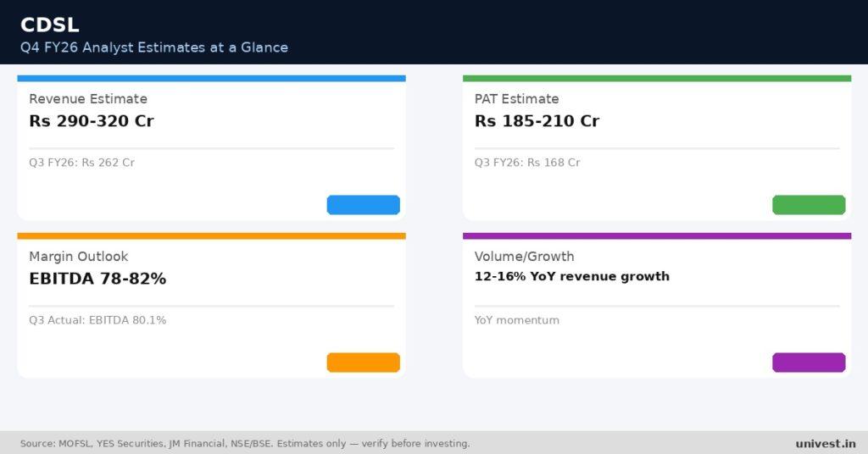Open the univest.in link
The width and height of the screenshot is (868, 454).
[826, 444]
